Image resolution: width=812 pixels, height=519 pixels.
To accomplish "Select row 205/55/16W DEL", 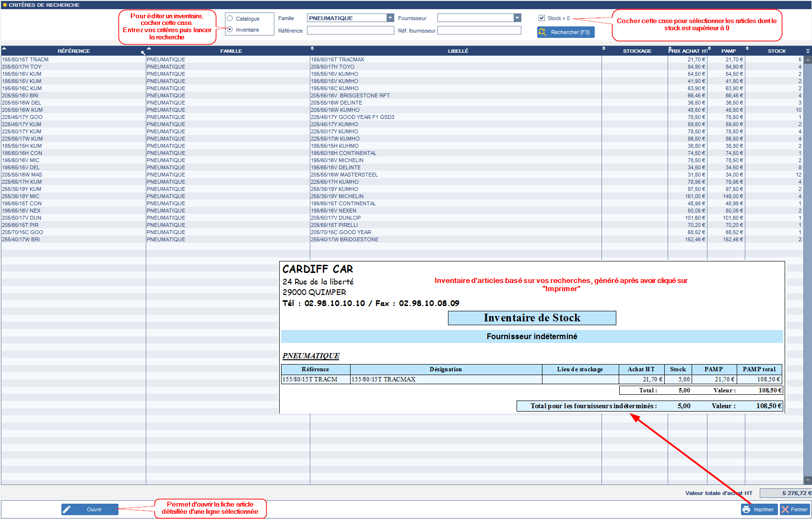I will coord(402,103).
